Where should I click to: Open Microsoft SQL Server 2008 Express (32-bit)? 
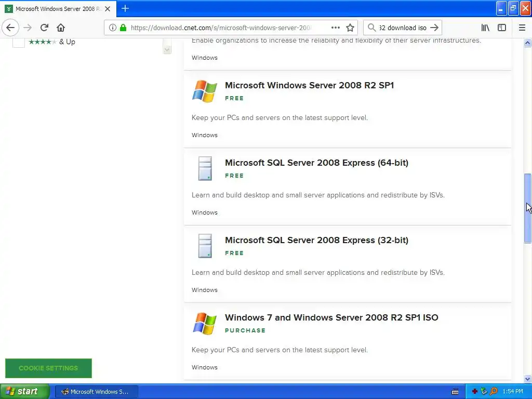tap(316, 240)
